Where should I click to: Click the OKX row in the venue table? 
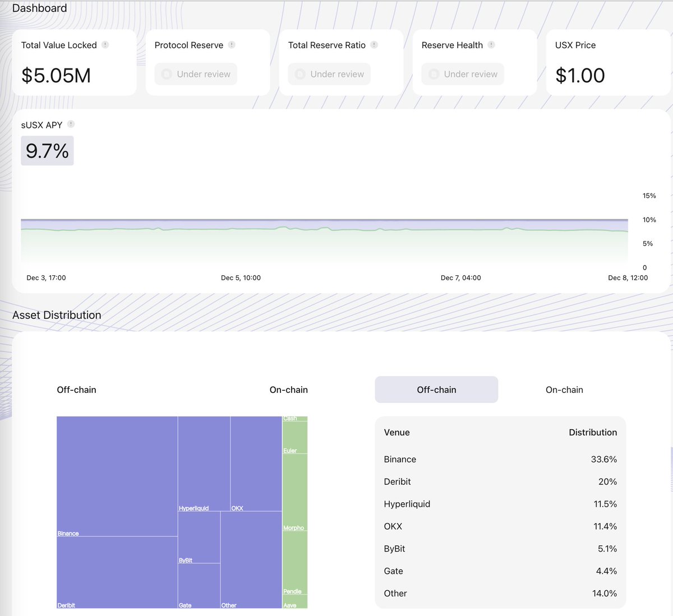pos(500,526)
